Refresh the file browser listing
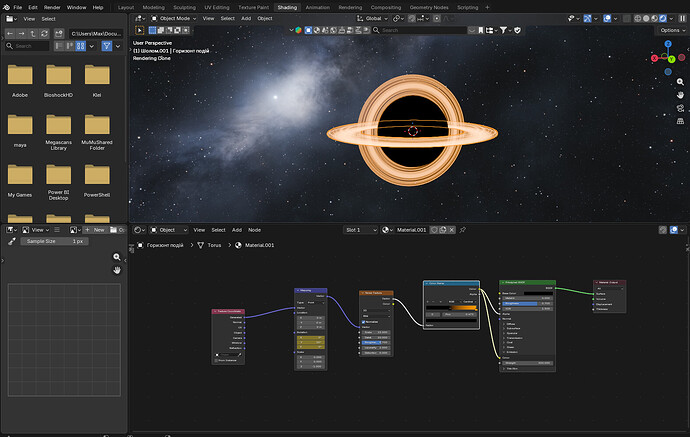This screenshot has width=690, height=437. pyautogui.click(x=44, y=33)
